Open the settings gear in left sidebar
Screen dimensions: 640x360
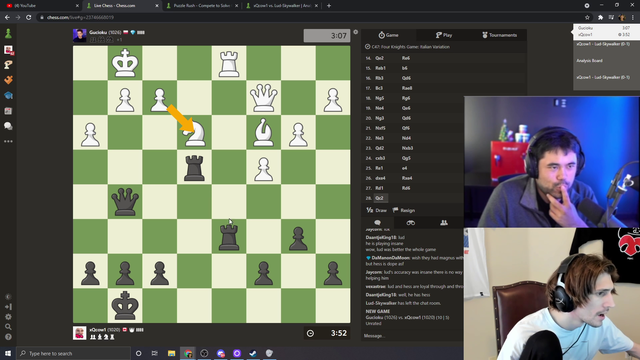pyautogui.click(x=8, y=317)
